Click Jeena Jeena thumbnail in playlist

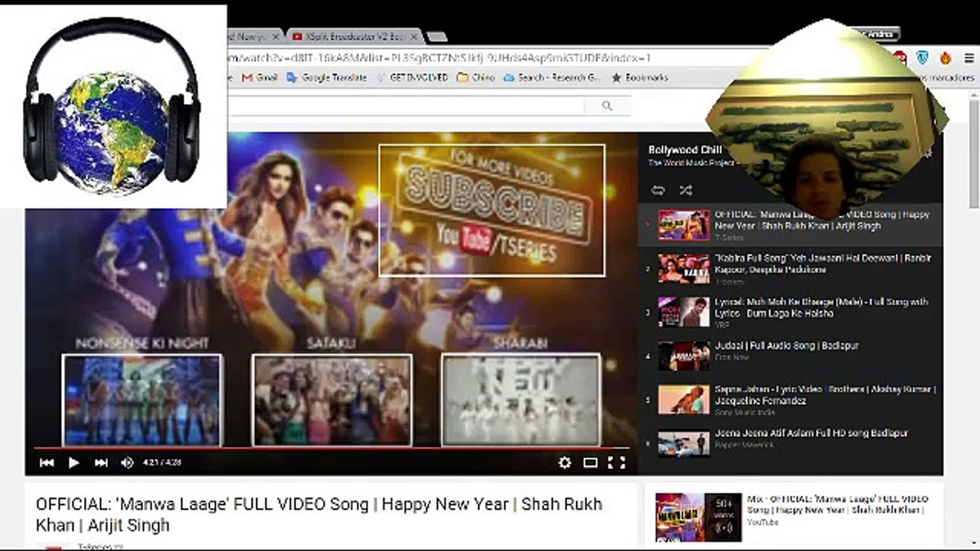click(683, 443)
